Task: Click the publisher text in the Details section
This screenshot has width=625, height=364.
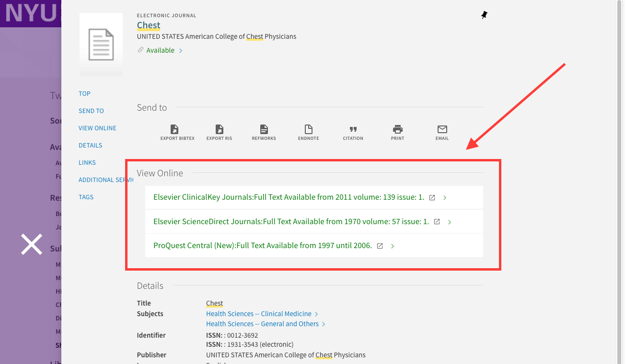Action: [x=286, y=355]
